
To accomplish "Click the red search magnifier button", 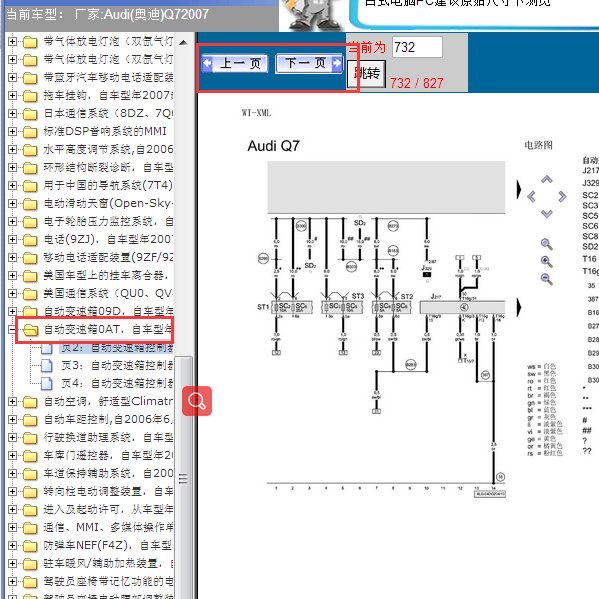I will (197, 401).
